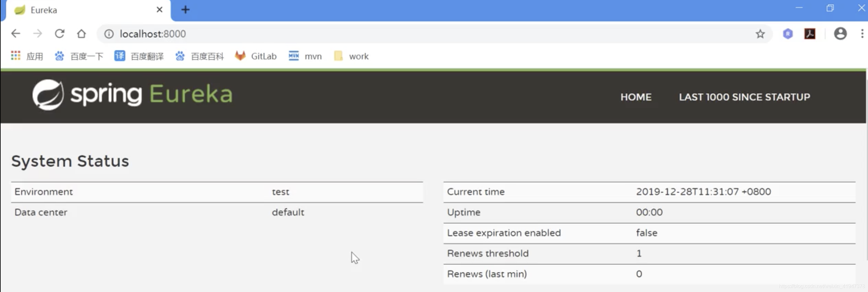This screenshot has width=868, height=292.
Task: Open the Chrome three-dot menu
Action: [x=862, y=34]
